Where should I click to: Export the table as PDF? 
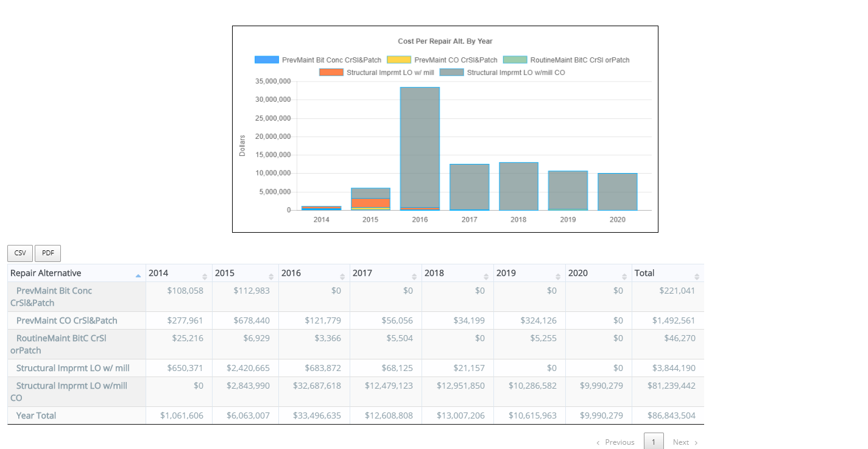[x=48, y=253]
